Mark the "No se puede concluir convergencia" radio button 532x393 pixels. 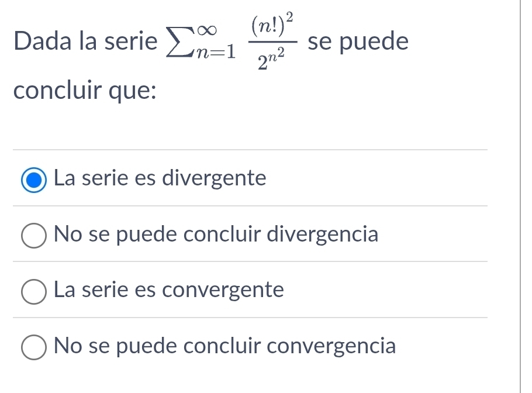34,348
